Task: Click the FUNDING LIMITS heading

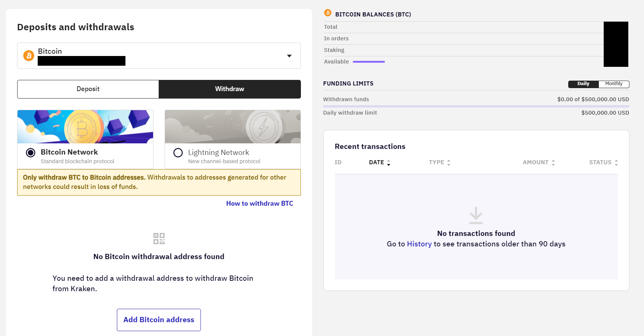Action: (348, 84)
